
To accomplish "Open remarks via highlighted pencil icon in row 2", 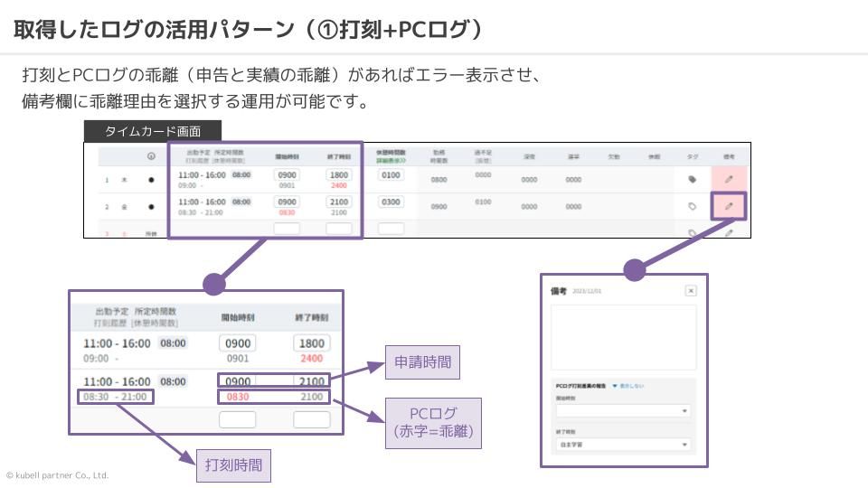I will click(x=729, y=206).
